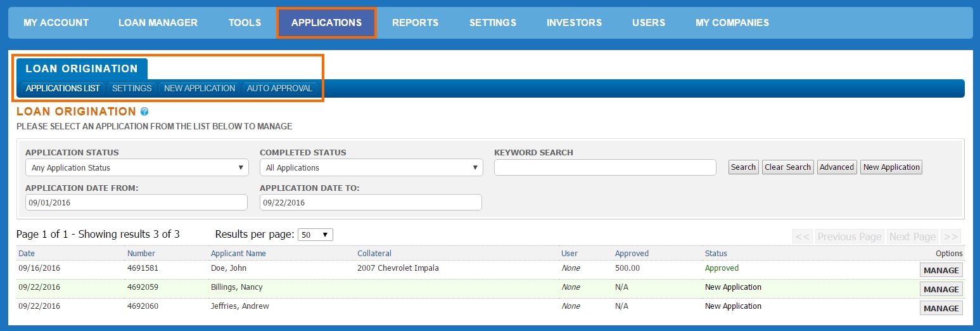
Task: Click the Previous Page button
Action: click(x=850, y=237)
